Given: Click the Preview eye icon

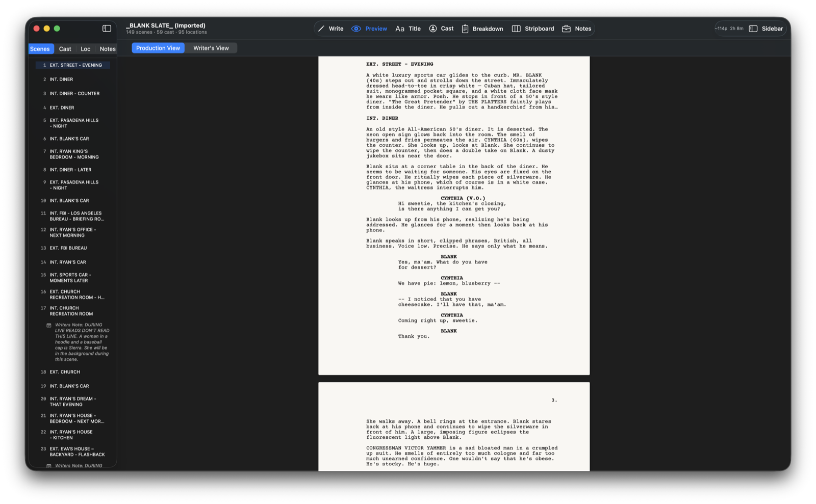Looking at the screenshot, I should click(x=356, y=29).
